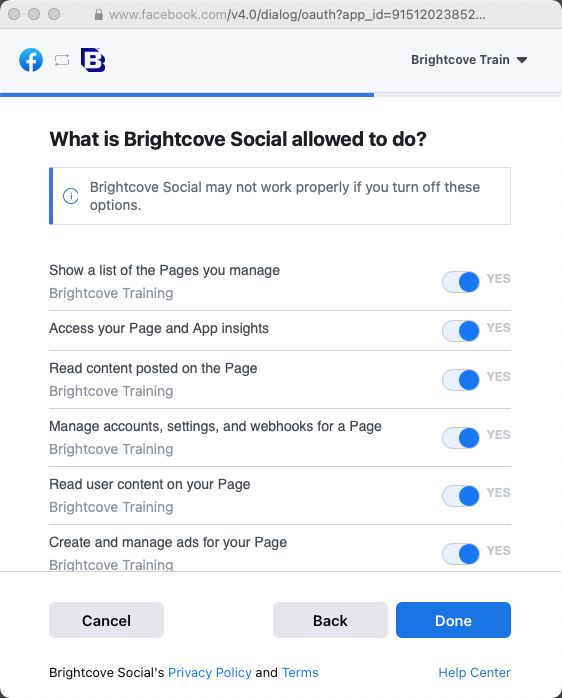Click the Facebook logo icon
562x698 pixels.
tap(31, 60)
